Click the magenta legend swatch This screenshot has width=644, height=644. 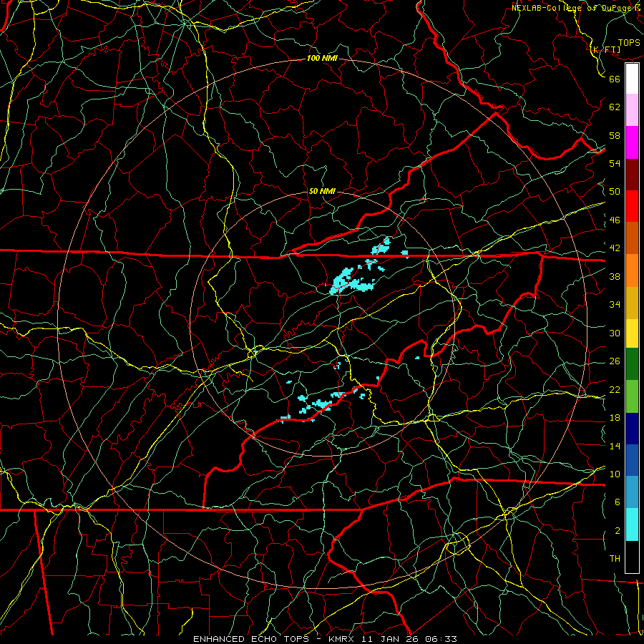point(632,142)
